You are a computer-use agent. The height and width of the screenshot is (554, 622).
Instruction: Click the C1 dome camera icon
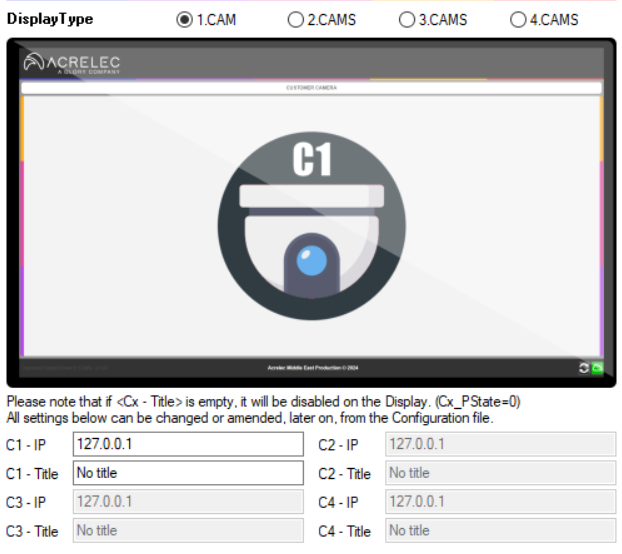(x=311, y=220)
